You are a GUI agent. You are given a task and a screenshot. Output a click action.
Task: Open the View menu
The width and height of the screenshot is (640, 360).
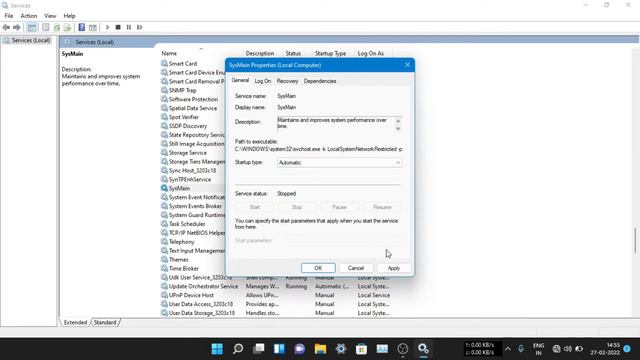coord(50,16)
